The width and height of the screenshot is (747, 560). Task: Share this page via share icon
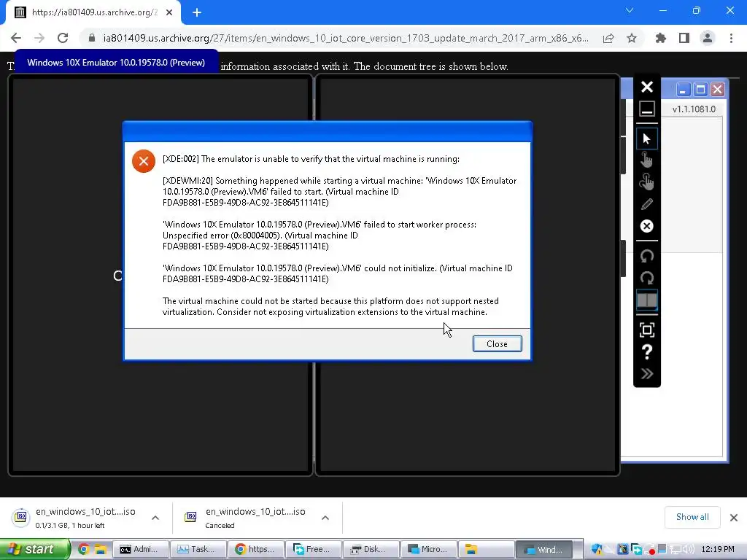coord(608,38)
